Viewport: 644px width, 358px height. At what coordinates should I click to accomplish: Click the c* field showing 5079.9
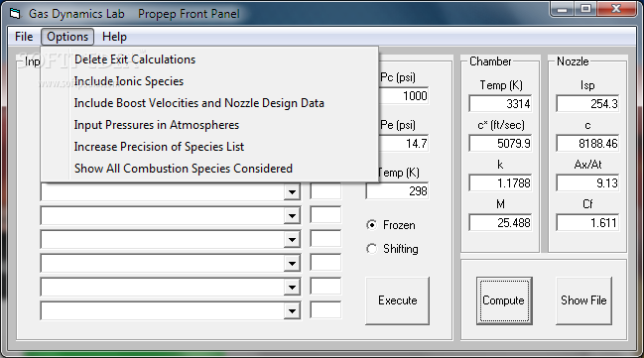[x=500, y=144]
